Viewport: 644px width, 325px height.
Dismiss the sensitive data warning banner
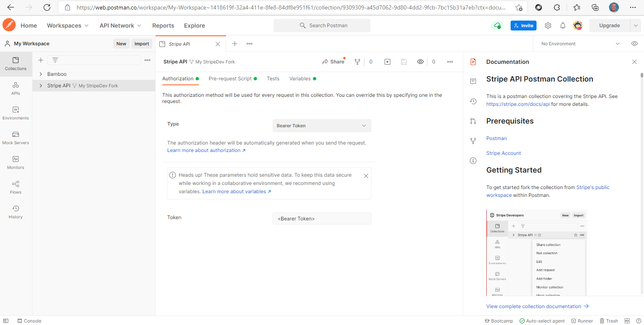point(366,175)
